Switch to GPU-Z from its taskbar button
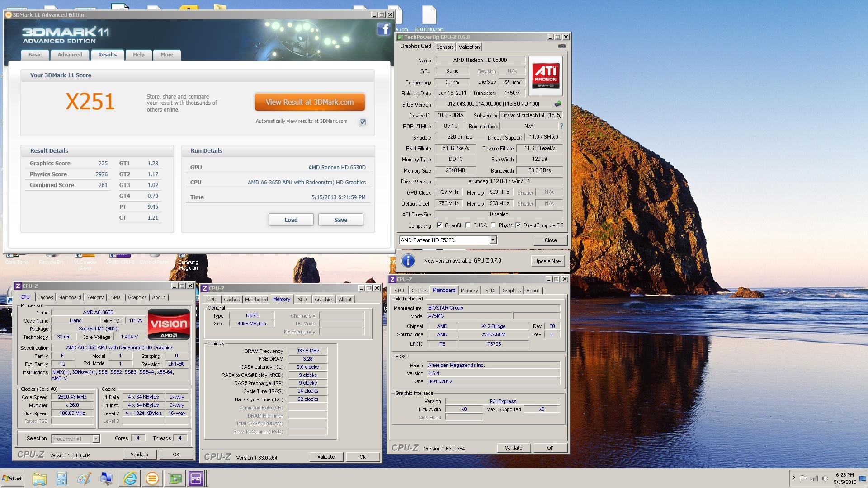Screen dimensions: 868x488 [x=175, y=479]
